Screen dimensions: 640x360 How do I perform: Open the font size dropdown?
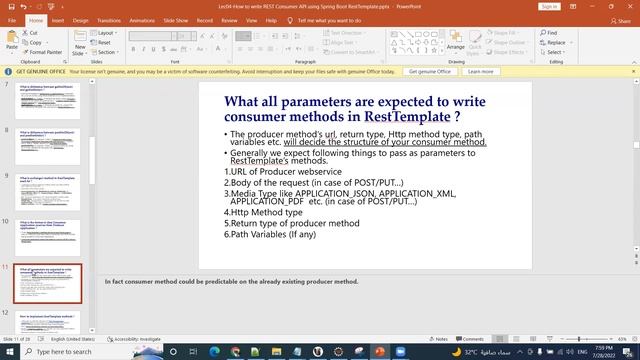[194, 36]
